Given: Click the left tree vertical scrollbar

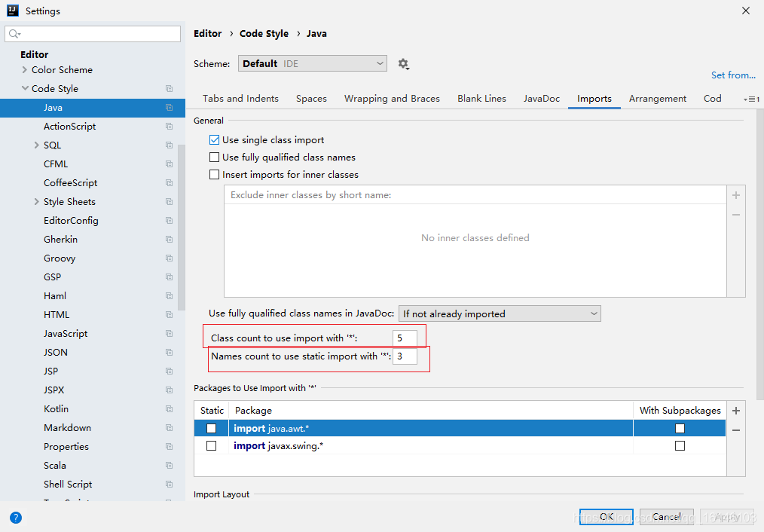Looking at the screenshot, I should [x=182, y=227].
